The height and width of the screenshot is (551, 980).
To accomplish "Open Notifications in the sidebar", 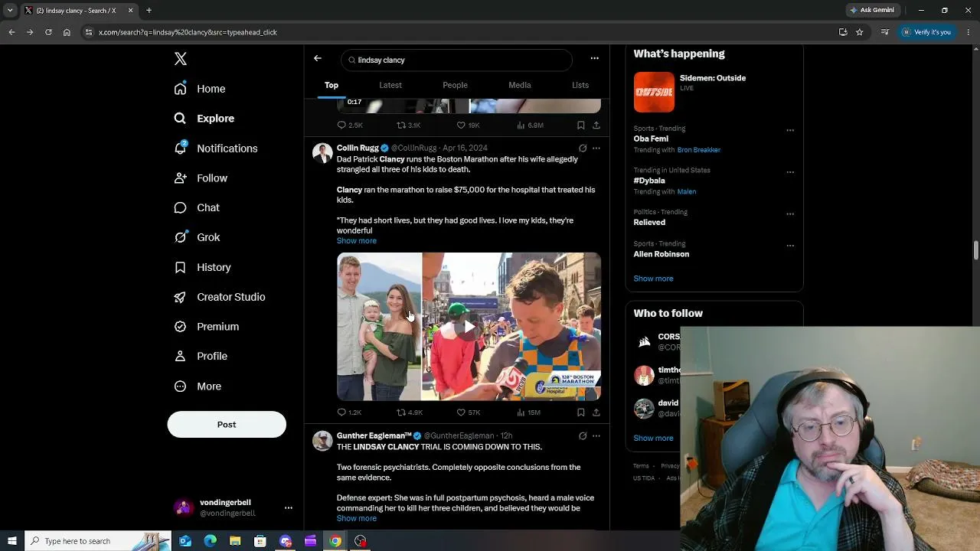I will coord(215,148).
